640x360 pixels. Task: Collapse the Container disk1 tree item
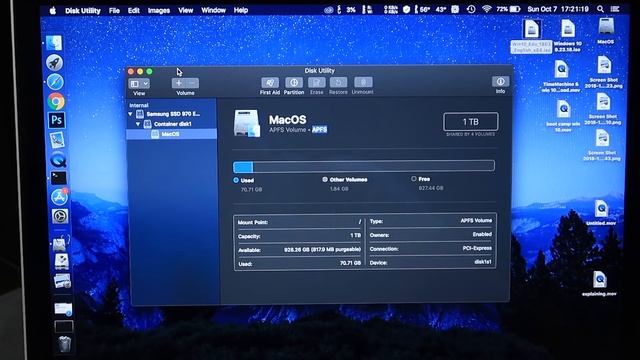tap(138, 124)
